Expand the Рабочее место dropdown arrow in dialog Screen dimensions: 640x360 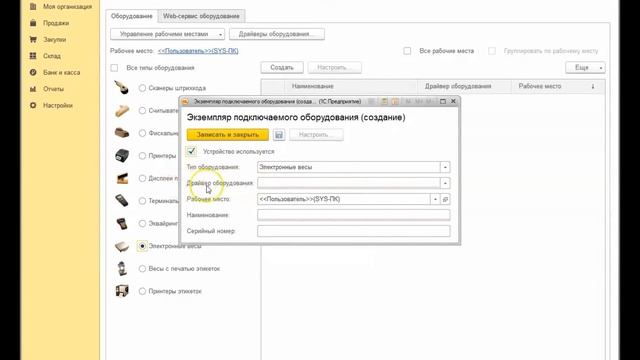tap(435, 199)
